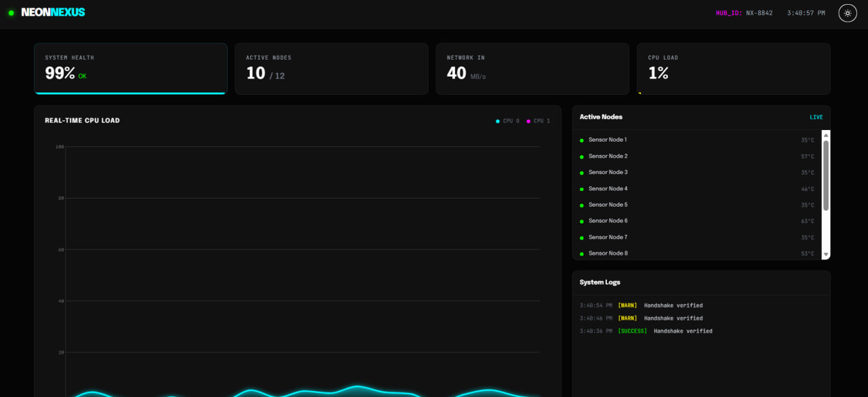Toggle the light/dark theme sun button
868x397 pixels.
[848, 13]
